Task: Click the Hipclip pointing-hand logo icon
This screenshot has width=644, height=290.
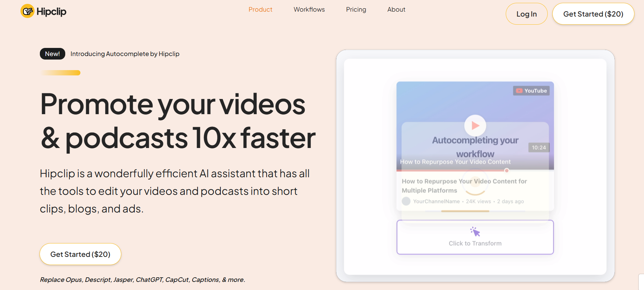Action: coord(27,11)
